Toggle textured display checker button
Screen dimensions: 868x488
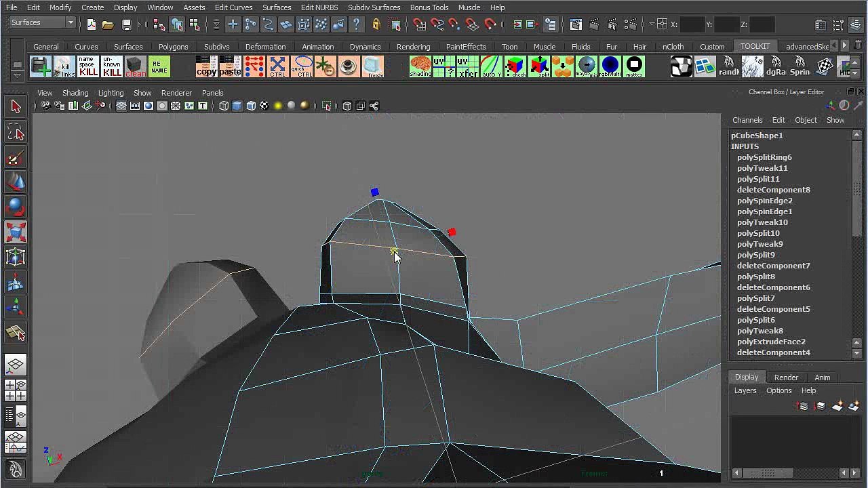[264, 106]
